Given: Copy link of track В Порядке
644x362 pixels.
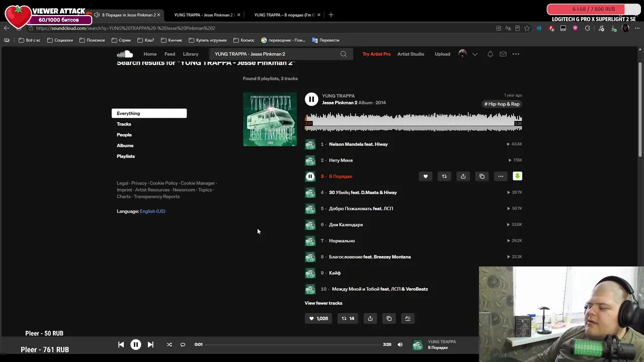Looking at the screenshot, I should tap(482, 176).
